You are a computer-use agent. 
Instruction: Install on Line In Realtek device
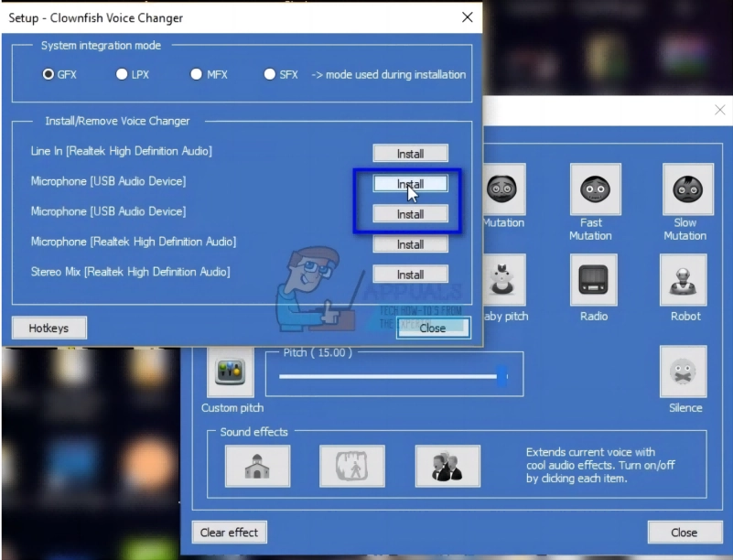pyautogui.click(x=411, y=154)
